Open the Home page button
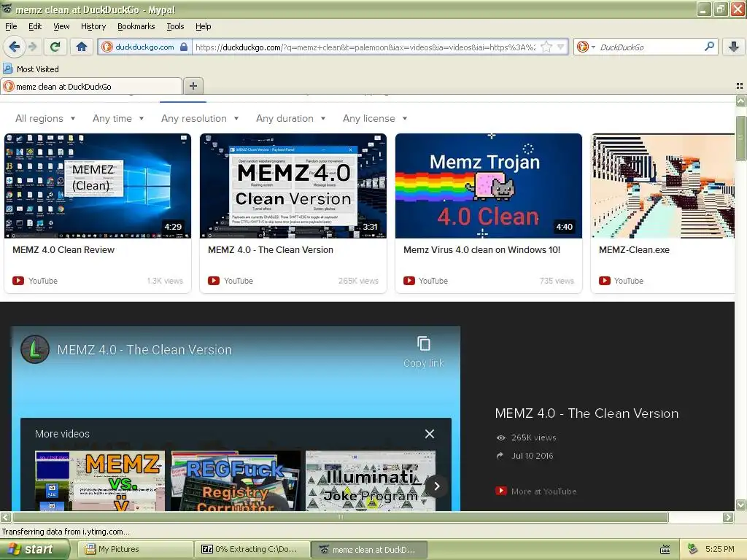Image resolution: width=747 pixels, height=560 pixels. (82, 47)
